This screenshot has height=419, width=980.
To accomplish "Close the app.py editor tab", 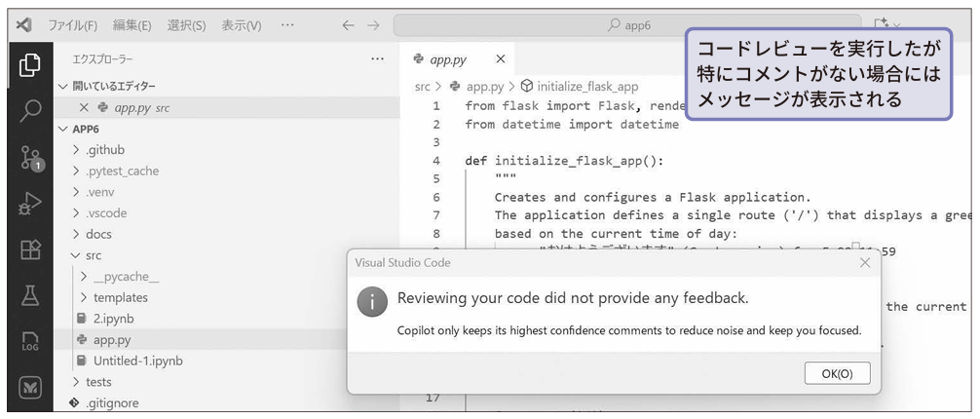I will click(500, 59).
